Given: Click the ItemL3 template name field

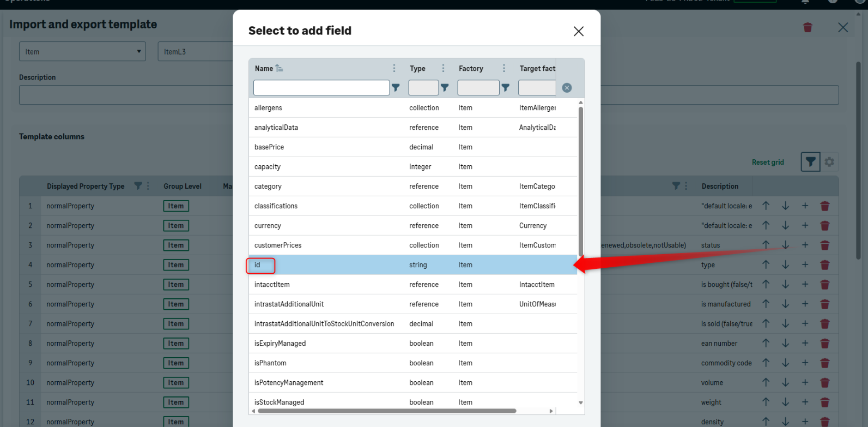Looking at the screenshot, I should 196,51.
